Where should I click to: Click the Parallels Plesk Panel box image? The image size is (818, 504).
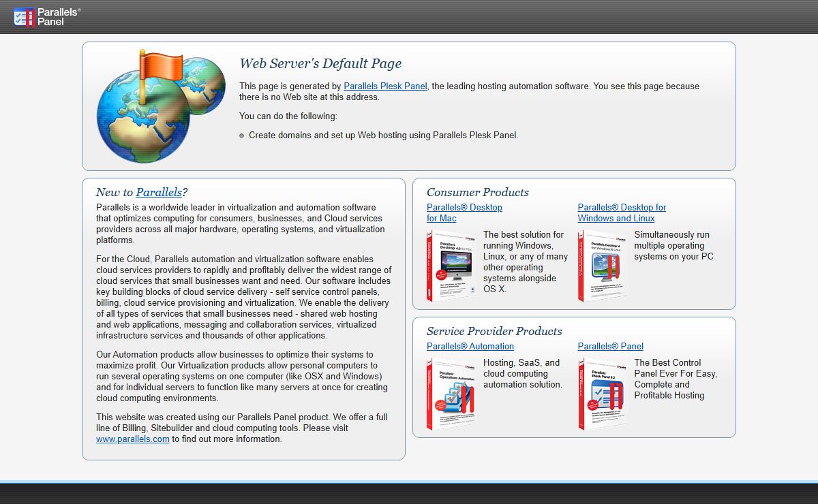pos(603,394)
